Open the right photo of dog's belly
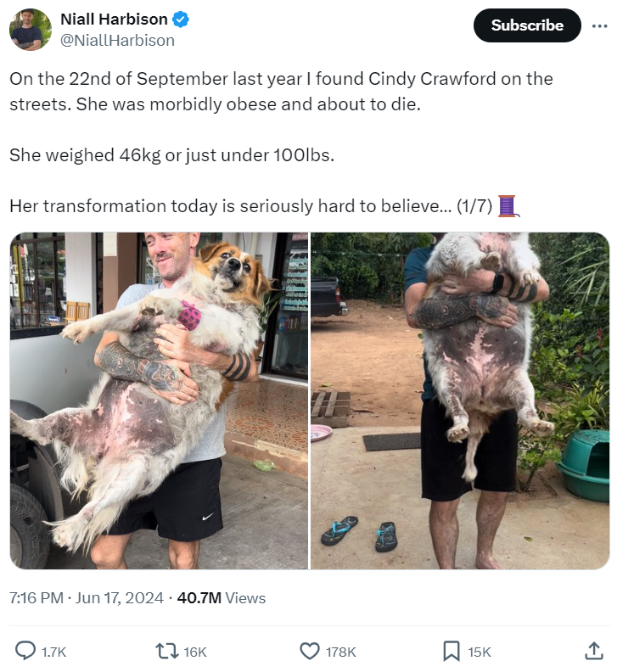 [460, 400]
